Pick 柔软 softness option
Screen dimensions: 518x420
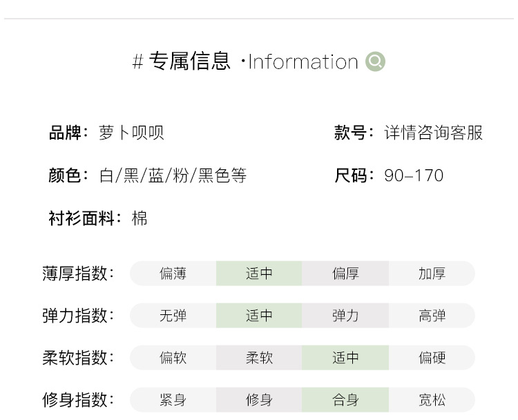pos(259,358)
